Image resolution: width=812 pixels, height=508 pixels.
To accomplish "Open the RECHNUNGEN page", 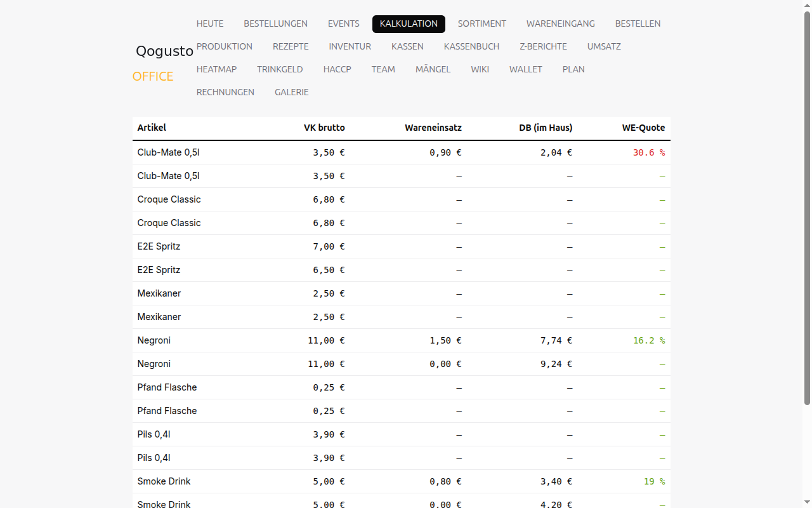I will pos(225,92).
